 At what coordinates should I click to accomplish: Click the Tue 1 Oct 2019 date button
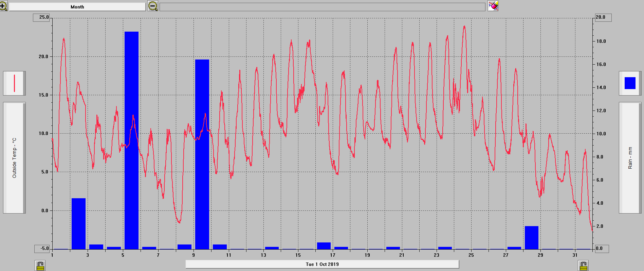click(322, 264)
